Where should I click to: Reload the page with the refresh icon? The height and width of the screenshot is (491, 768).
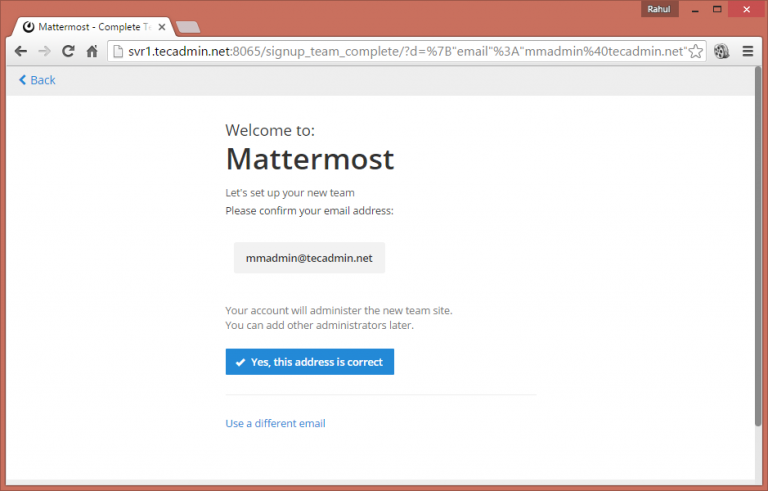click(x=68, y=51)
